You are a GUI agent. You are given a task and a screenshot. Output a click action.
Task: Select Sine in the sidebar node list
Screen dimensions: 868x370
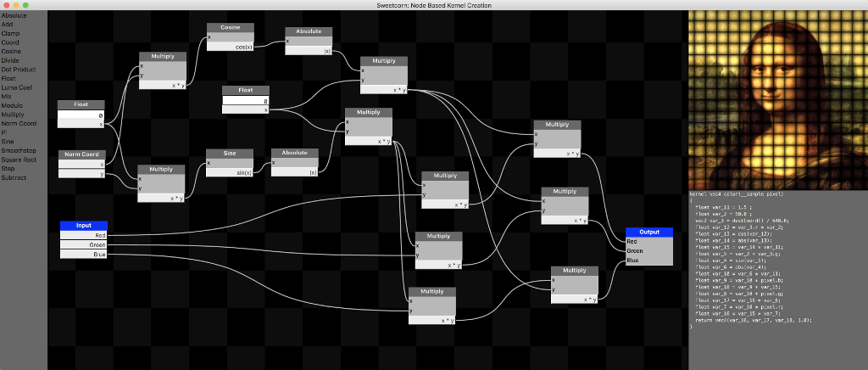pos(8,141)
